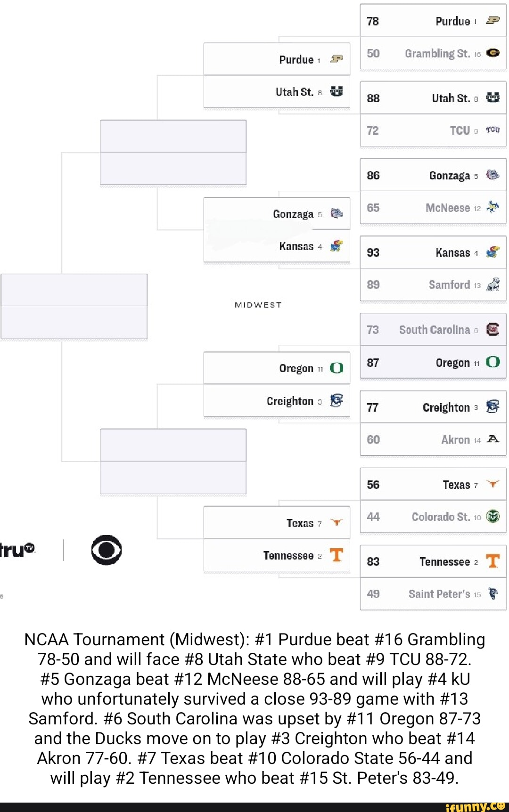509x812 pixels.
Task: Click the Colorado St. ram logo
Action: [x=493, y=516]
